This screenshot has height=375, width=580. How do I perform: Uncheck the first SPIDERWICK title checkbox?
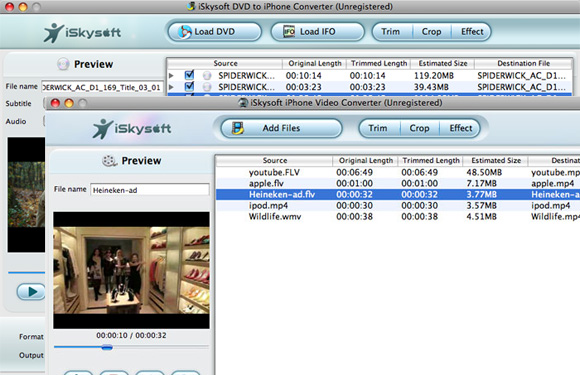189,75
